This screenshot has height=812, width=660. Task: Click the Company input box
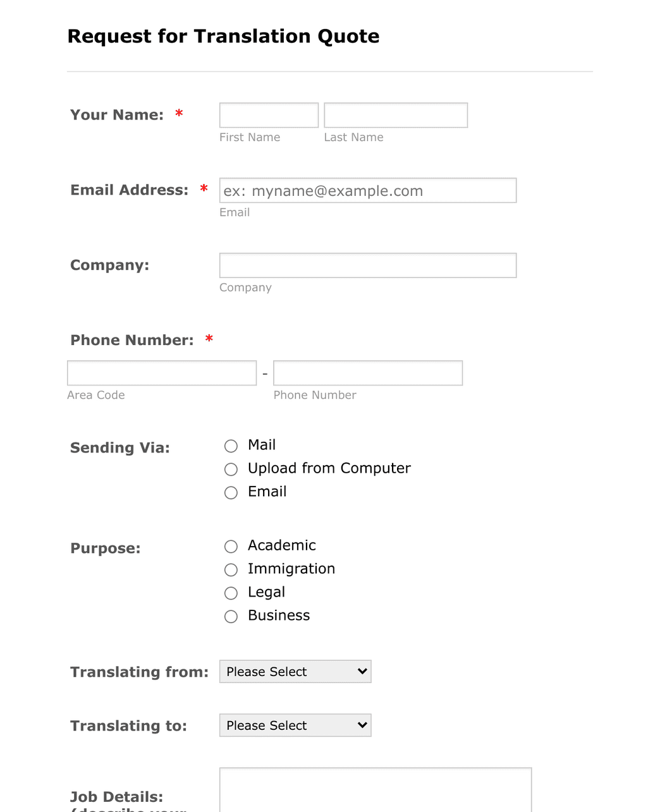pyautogui.click(x=367, y=265)
